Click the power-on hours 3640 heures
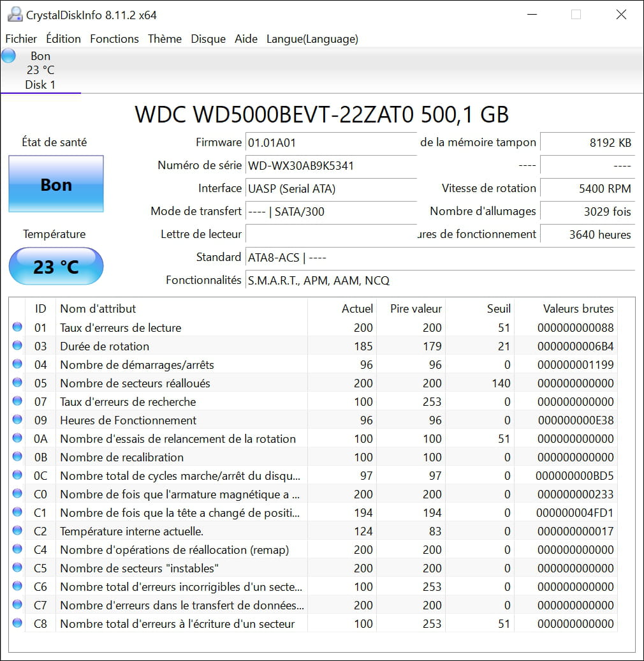The width and height of the screenshot is (644, 661). tap(587, 234)
